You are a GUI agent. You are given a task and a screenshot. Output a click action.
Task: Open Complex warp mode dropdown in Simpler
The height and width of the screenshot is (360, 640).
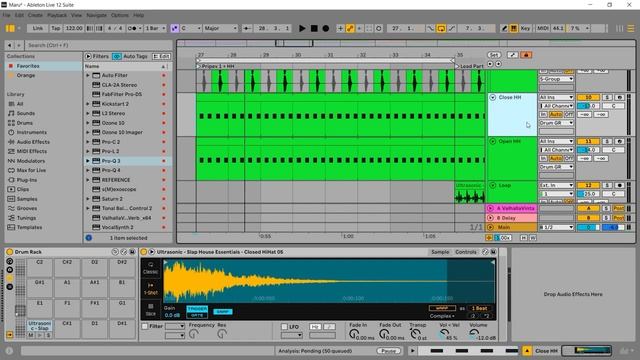pyautogui.click(x=442, y=316)
